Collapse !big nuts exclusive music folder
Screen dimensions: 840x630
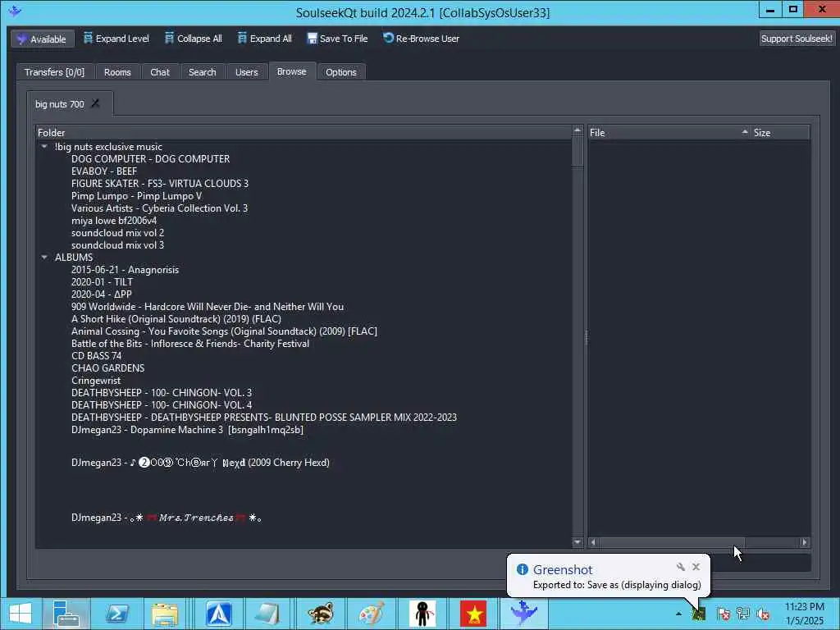pyautogui.click(x=44, y=146)
